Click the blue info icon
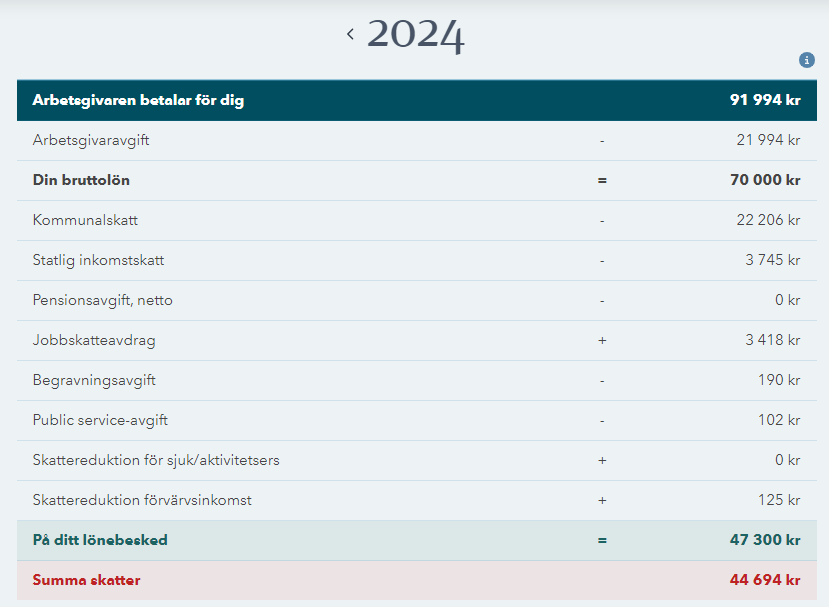The image size is (829, 607). click(807, 60)
